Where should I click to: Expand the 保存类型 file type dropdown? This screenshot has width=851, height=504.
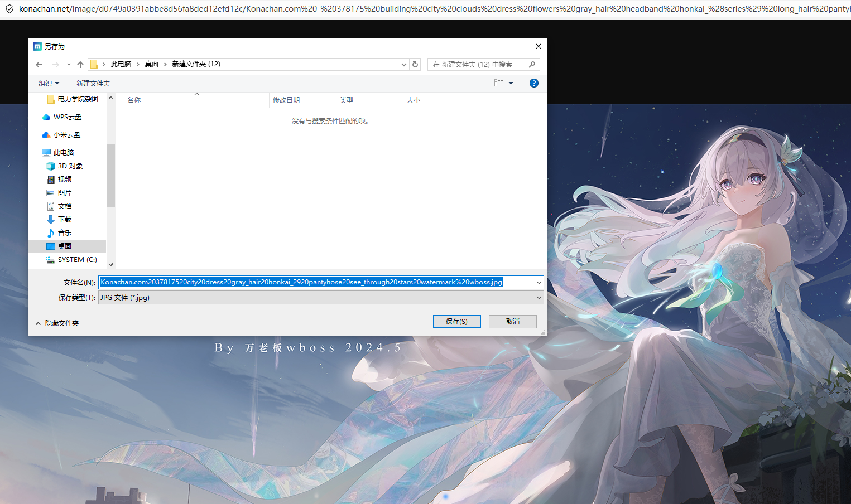pos(539,298)
